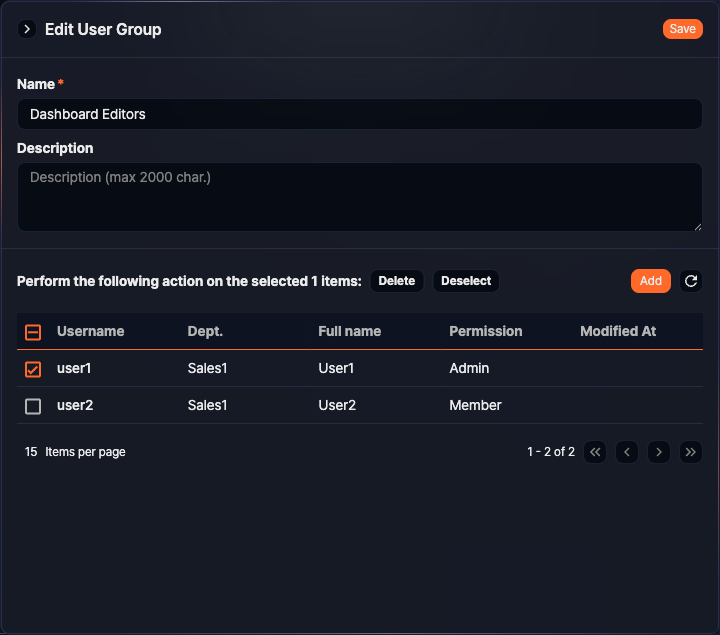Screen dimensions: 720x635
Task: Go to the next page arrow
Action: click(x=658, y=452)
